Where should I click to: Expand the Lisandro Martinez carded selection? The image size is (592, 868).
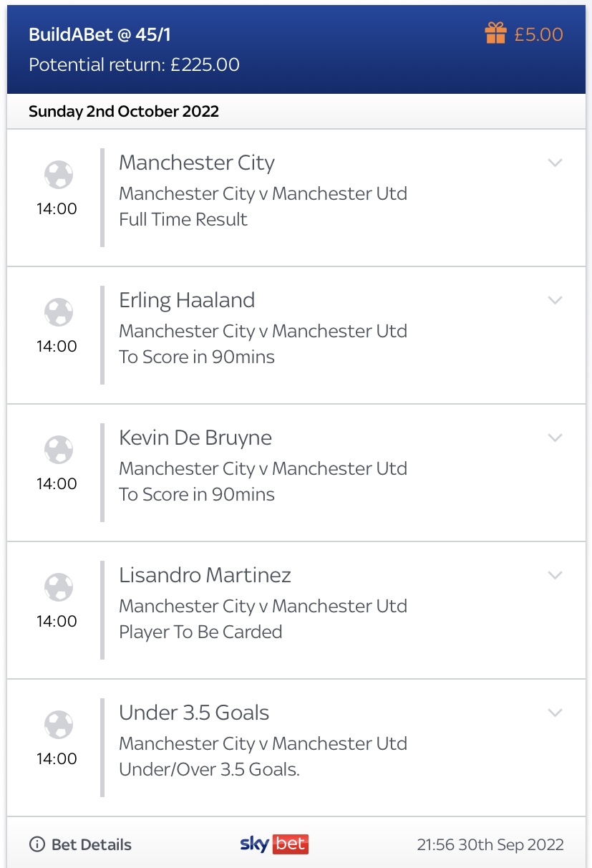tap(555, 575)
